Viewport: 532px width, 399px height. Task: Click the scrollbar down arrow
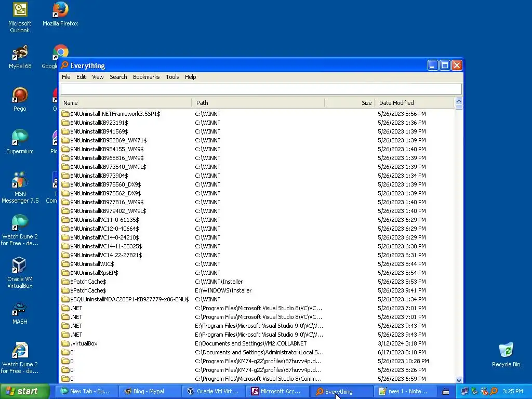coord(459,380)
